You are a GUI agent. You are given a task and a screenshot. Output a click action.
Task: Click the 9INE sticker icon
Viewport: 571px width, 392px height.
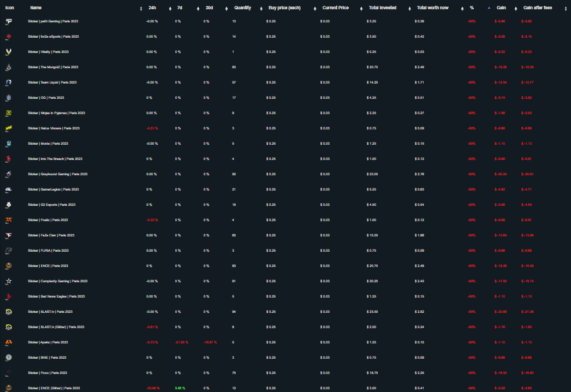pyautogui.click(x=9, y=358)
